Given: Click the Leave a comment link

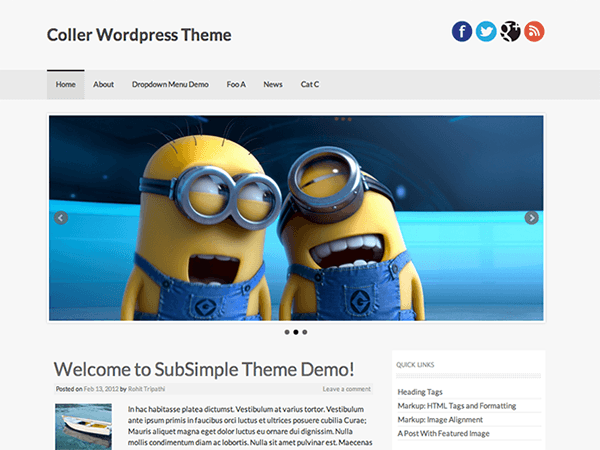Looking at the screenshot, I should tap(347, 389).
